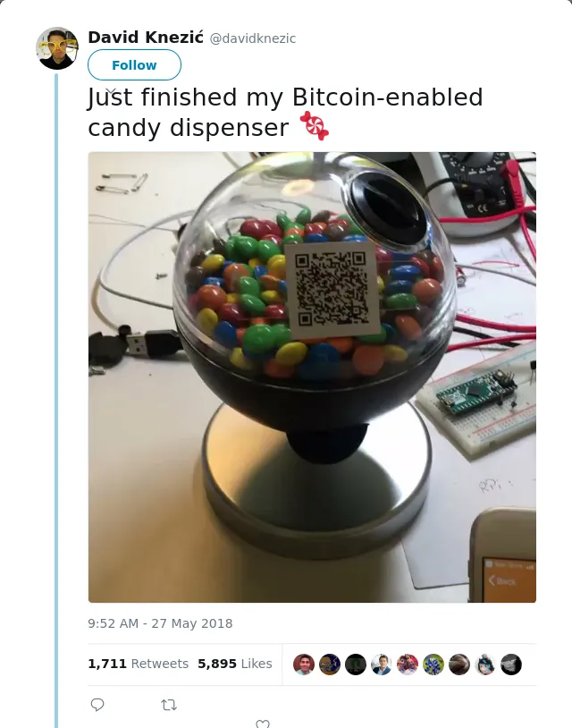Expand the tweet options chevron dropdown
572x728 pixels.
(x=111, y=90)
